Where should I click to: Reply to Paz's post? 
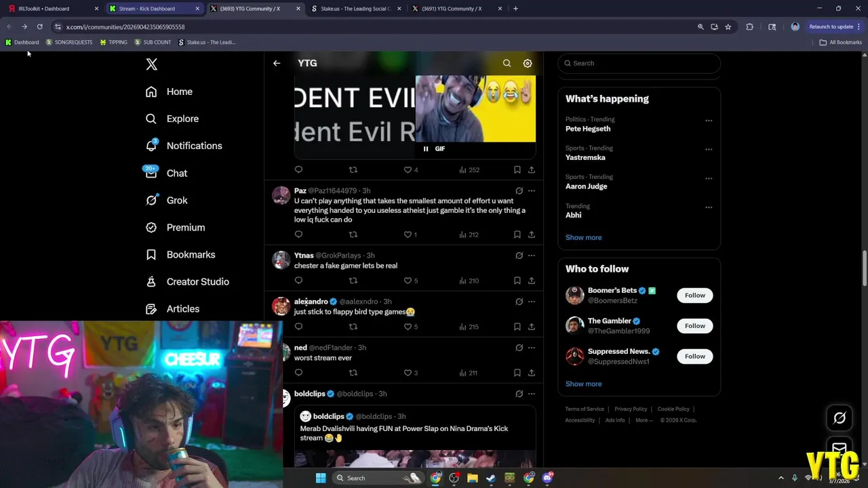click(298, 235)
